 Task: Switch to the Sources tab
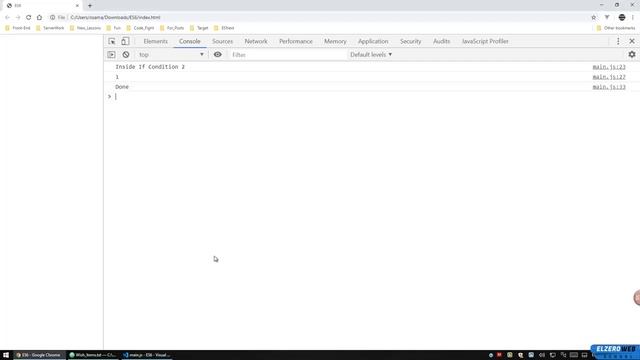point(222,41)
